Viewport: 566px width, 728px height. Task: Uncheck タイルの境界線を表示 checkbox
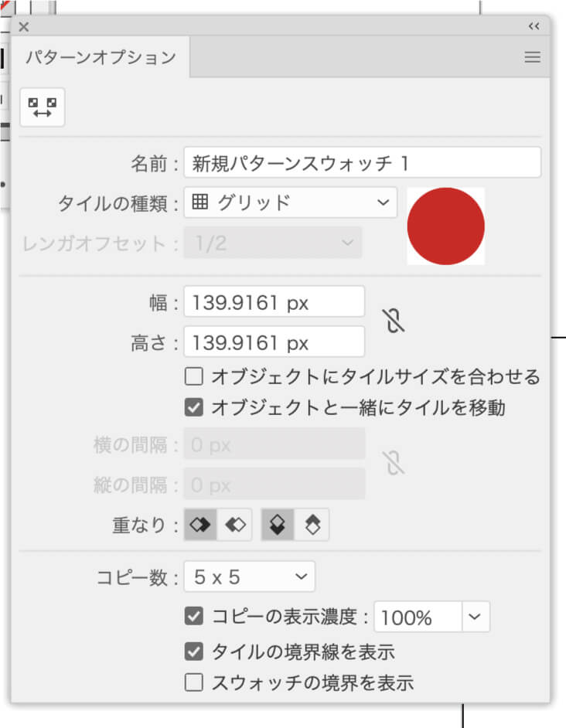[194, 651]
